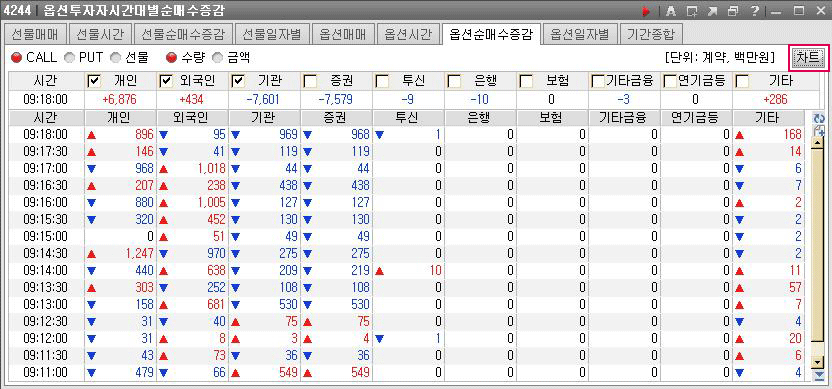832x389 pixels.
Task: Click the 57 기타 value at 09:13:30
Action: click(x=795, y=288)
